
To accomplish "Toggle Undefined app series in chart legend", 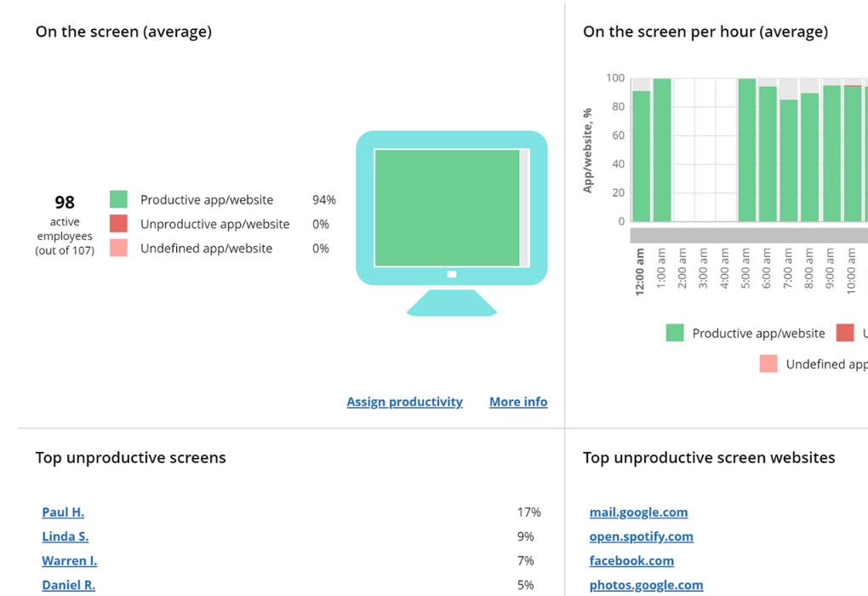I will pyautogui.click(x=813, y=364).
